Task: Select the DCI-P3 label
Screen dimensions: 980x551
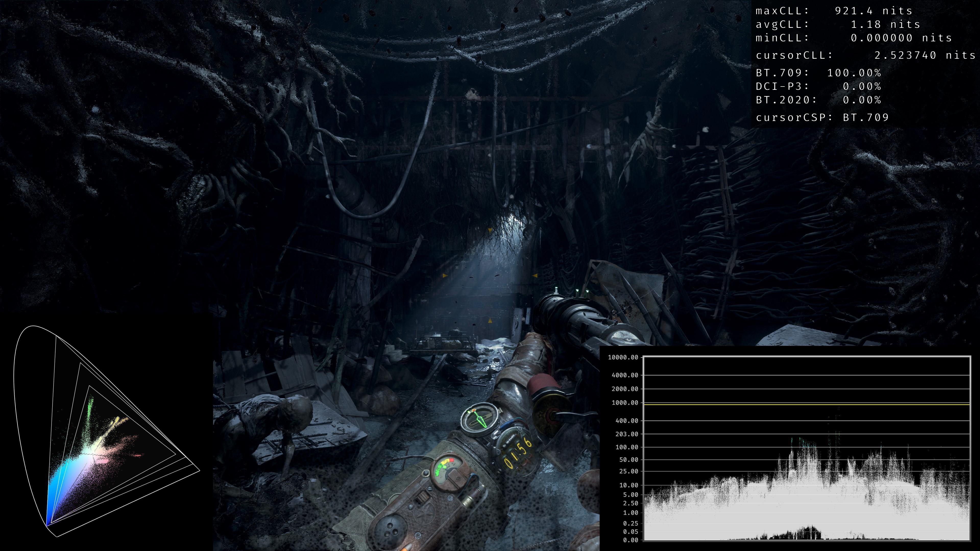Action: coord(782,87)
